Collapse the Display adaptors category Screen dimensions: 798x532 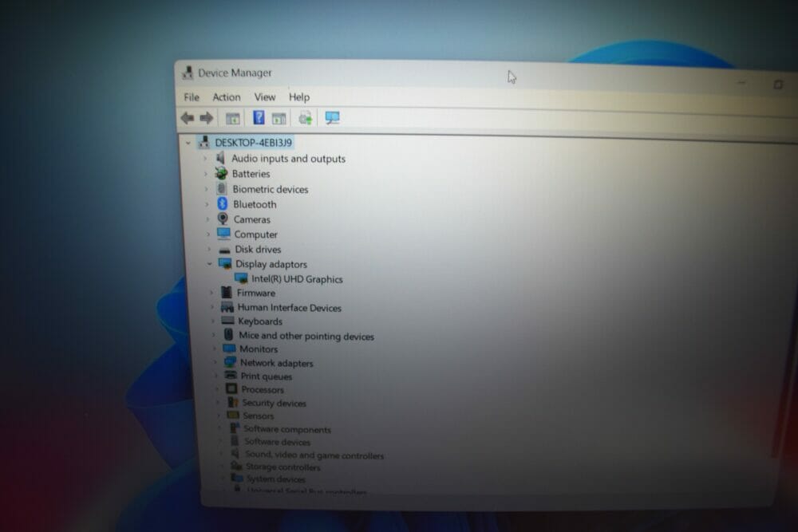click(x=210, y=264)
